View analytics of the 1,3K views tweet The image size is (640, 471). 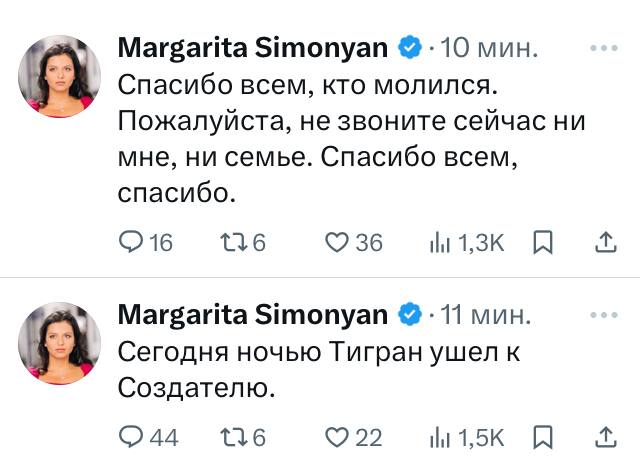point(440,242)
